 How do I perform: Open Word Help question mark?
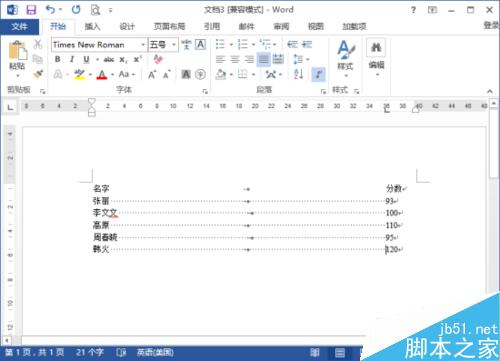coord(413,10)
